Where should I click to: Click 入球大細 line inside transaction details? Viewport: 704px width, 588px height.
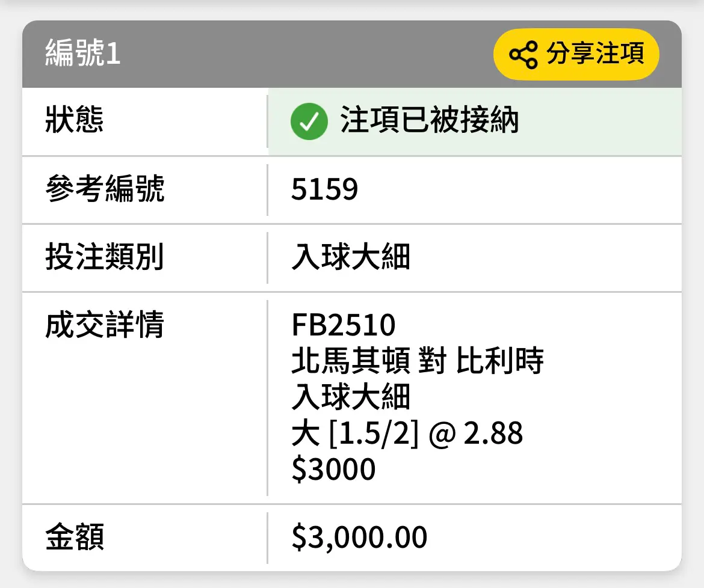pyautogui.click(x=351, y=397)
